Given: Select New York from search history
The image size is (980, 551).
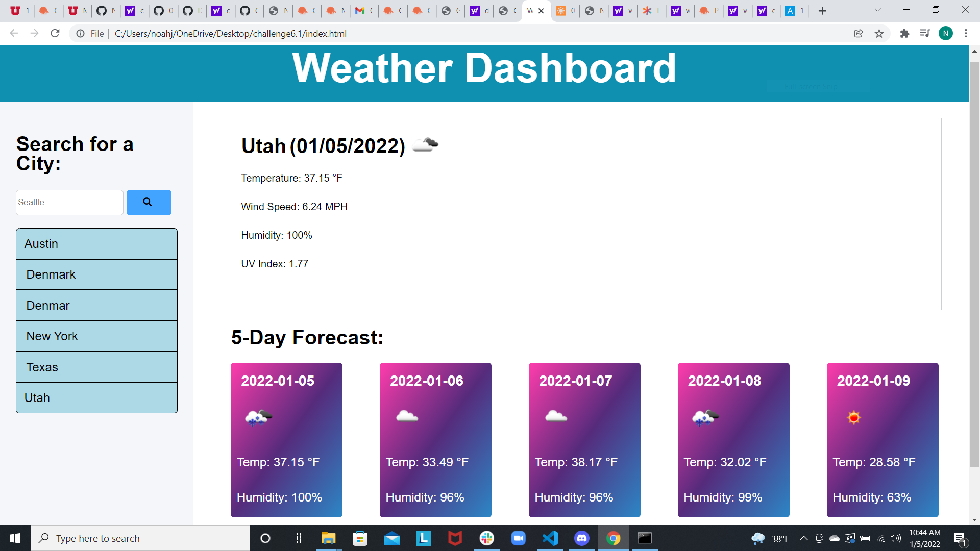Looking at the screenshot, I should (x=96, y=336).
